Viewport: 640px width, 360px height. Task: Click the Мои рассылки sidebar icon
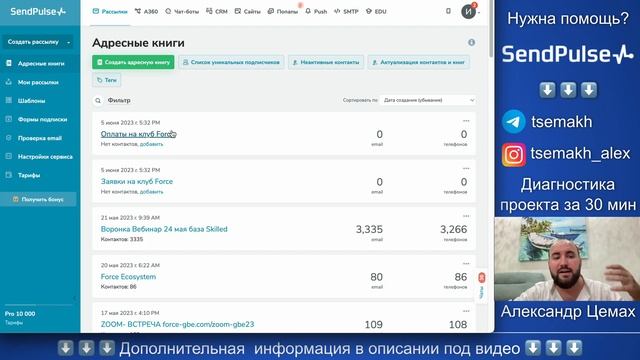click(9, 82)
